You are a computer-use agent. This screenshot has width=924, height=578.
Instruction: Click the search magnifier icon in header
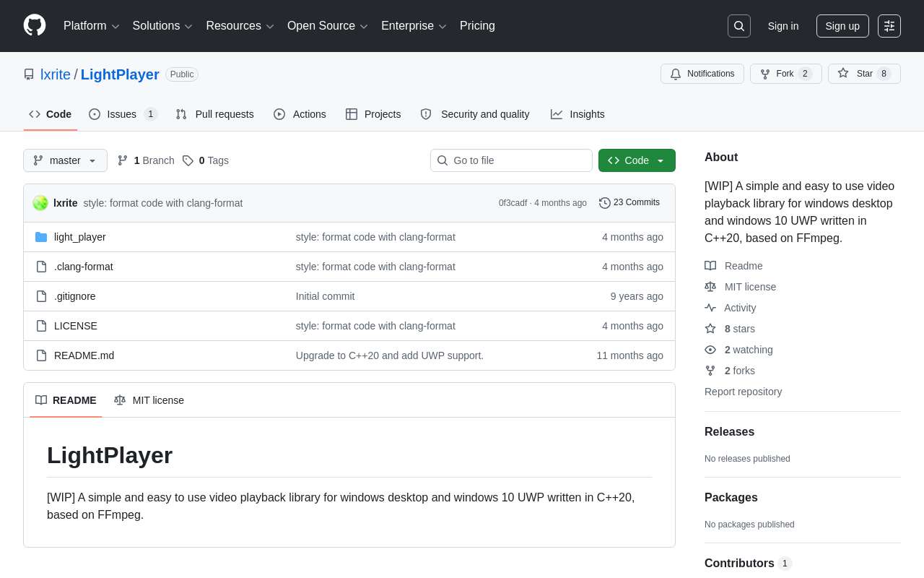point(739,26)
